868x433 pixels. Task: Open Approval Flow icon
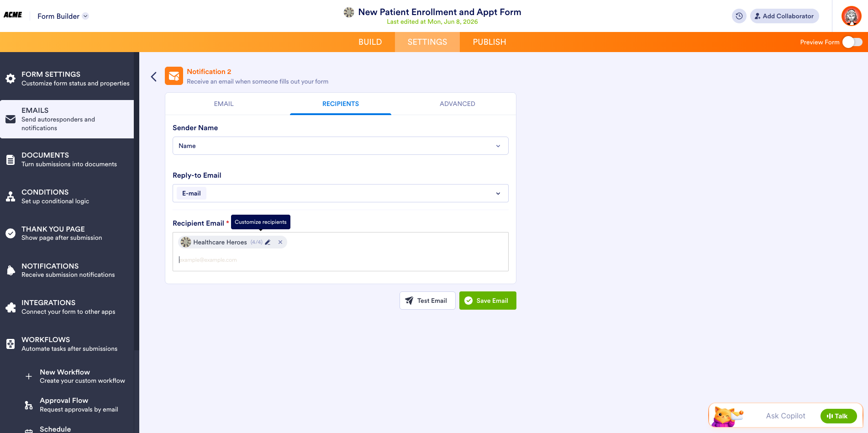(29, 405)
